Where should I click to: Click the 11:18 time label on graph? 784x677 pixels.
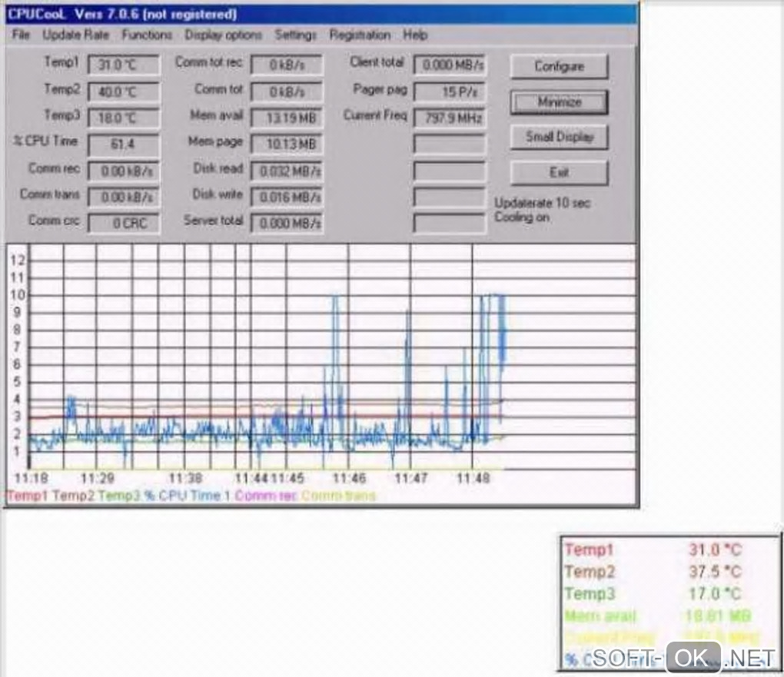click(x=31, y=478)
